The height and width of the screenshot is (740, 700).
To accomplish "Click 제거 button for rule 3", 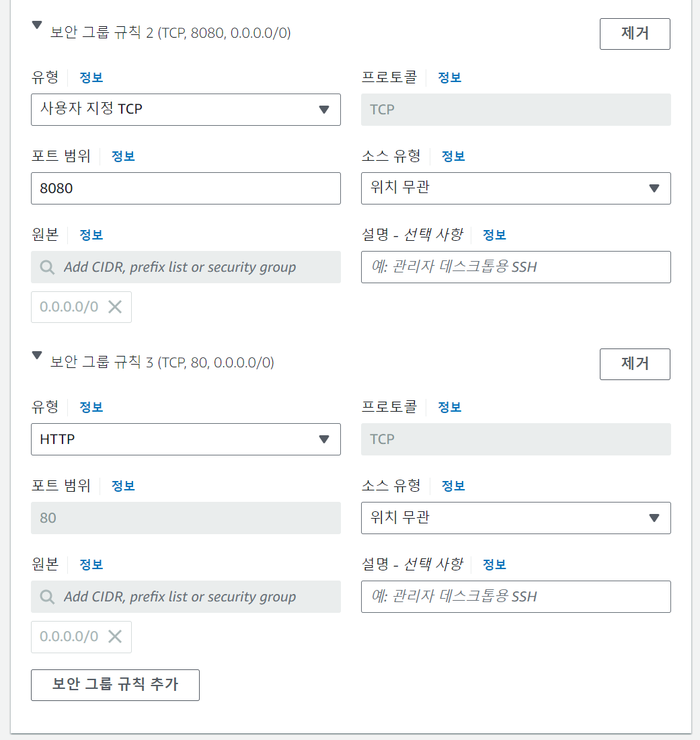I will tap(635, 364).
